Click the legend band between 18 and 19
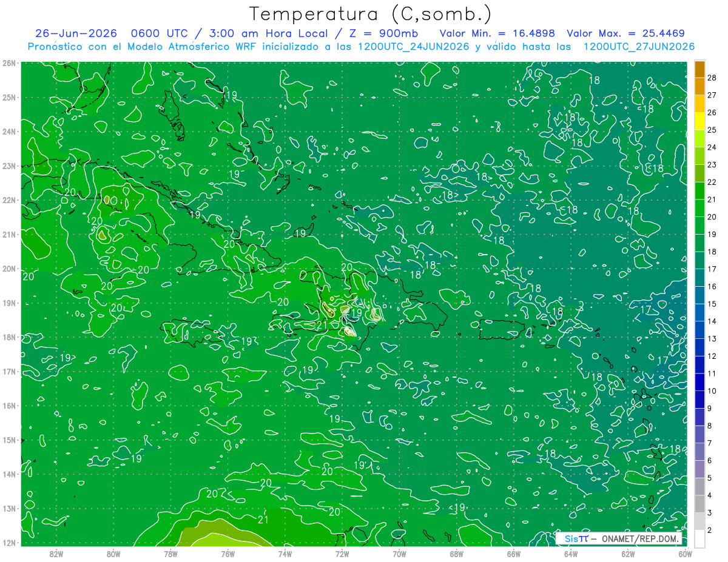728x562 pixels. [x=699, y=243]
